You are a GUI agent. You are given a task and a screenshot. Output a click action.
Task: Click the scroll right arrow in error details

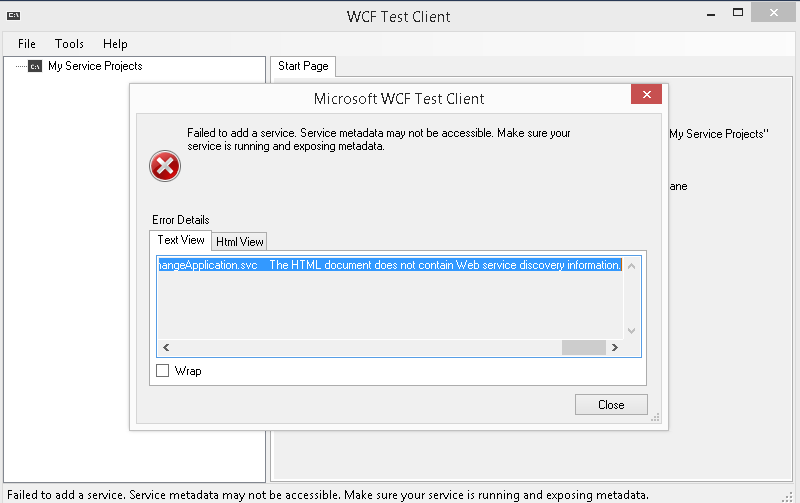615,347
